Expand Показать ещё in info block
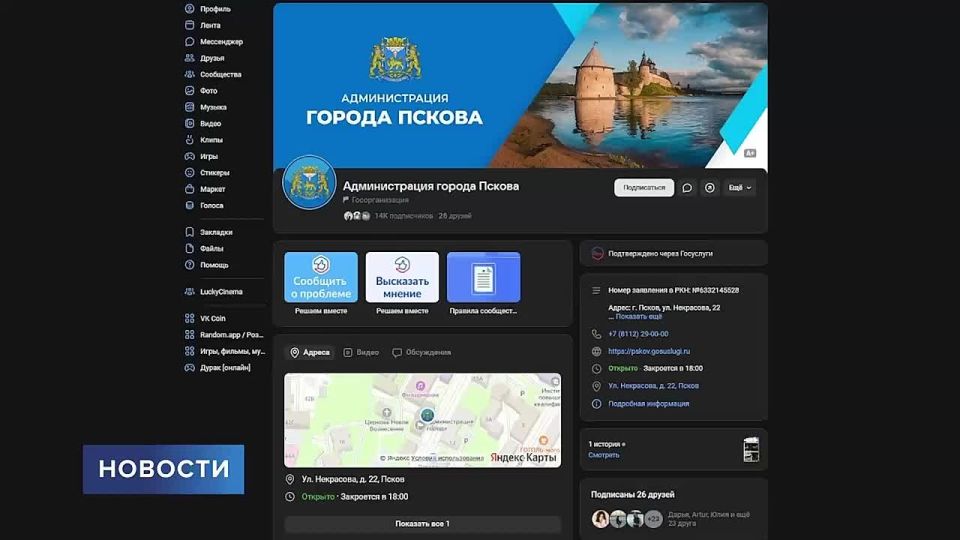960x540 pixels. click(x=638, y=317)
